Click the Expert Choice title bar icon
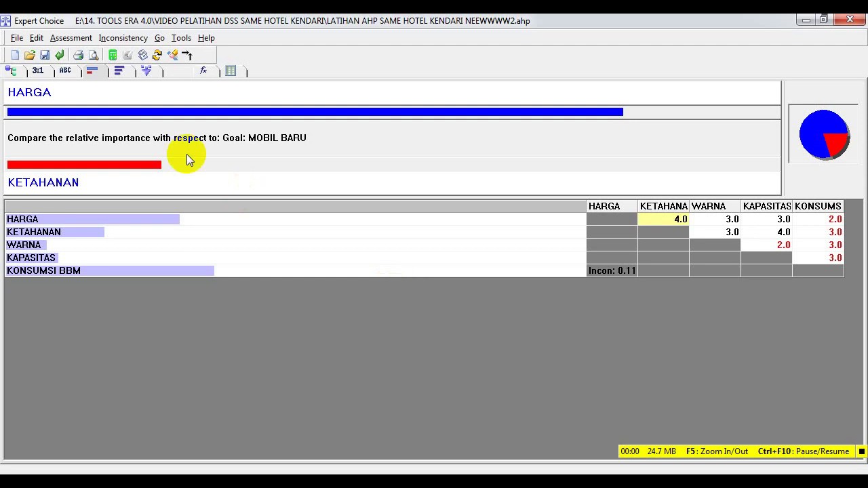868x488 pixels. tap(5, 20)
